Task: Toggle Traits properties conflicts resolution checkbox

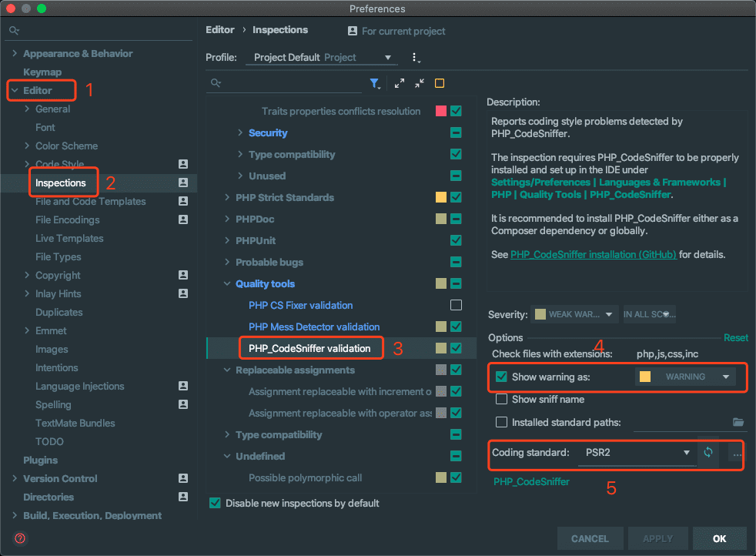Action: tap(456, 111)
